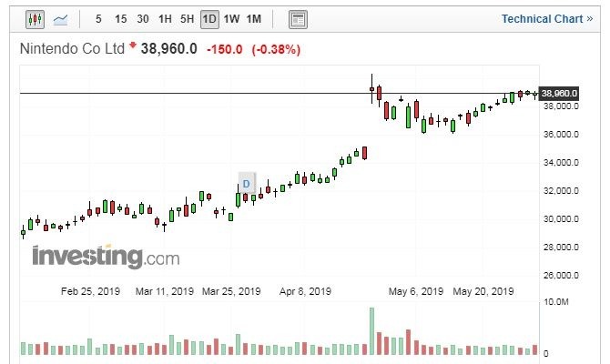Select the 15 minute interval
Screen dimensions: 610x364
coord(120,19)
